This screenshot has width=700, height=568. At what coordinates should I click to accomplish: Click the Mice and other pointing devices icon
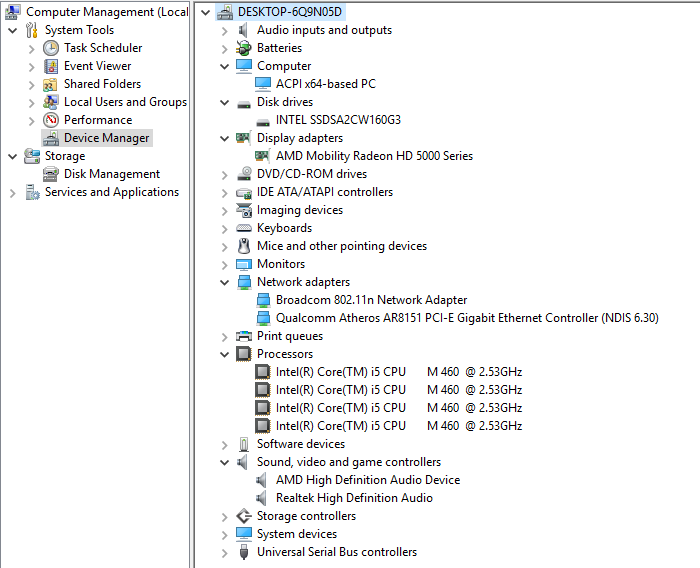(244, 246)
